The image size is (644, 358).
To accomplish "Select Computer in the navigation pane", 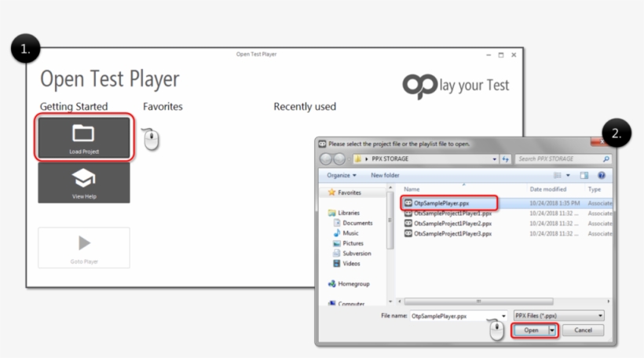I will coord(351,304).
